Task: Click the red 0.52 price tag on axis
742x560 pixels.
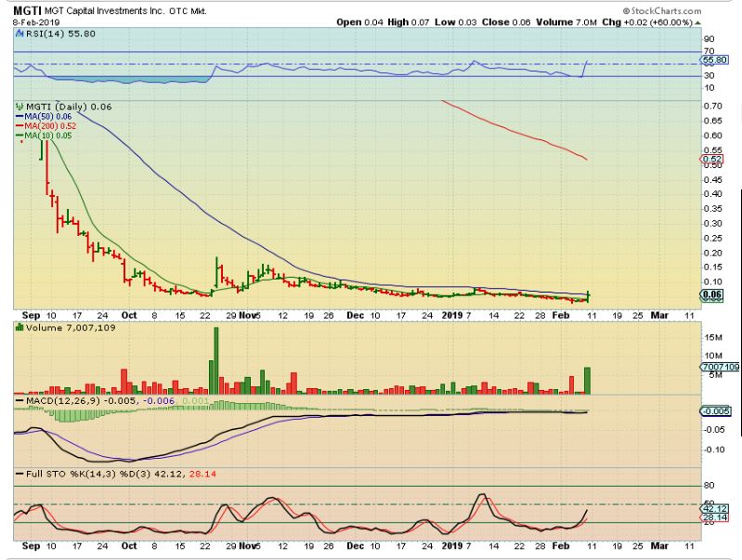Action: coord(711,160)
